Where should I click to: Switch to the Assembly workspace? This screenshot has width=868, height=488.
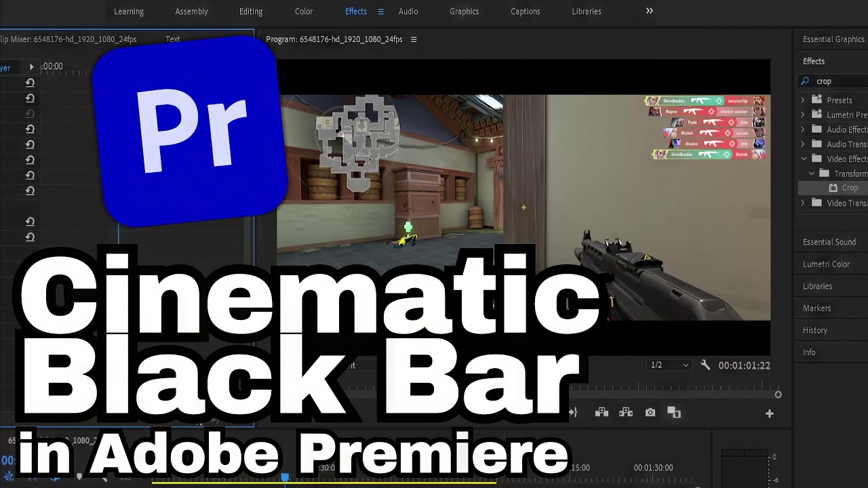[191, 12]
